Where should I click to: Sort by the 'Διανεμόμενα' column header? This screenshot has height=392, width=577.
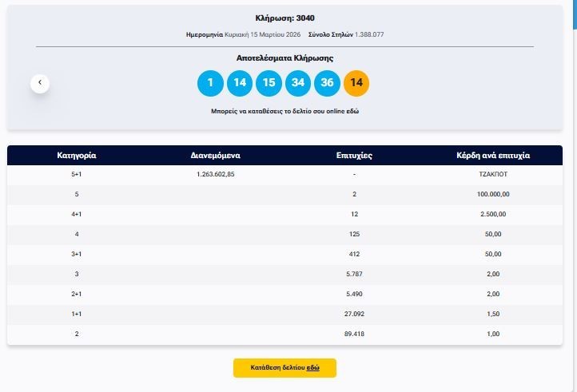pyautogui.click(x=216, y=156)
